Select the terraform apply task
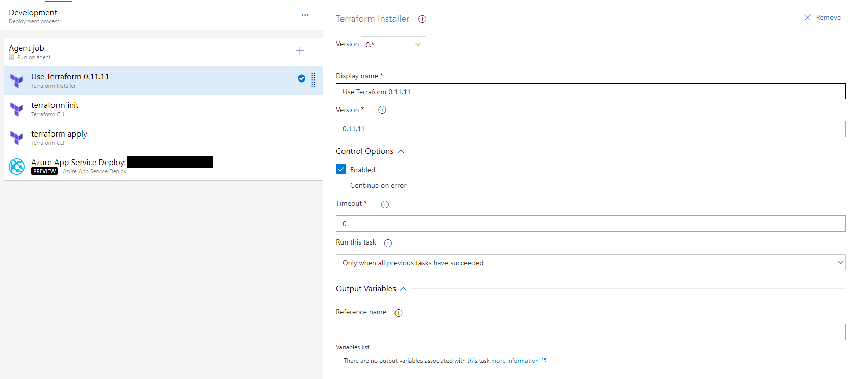This screenshot has width=868, height=379. click(x=163, y=138)
